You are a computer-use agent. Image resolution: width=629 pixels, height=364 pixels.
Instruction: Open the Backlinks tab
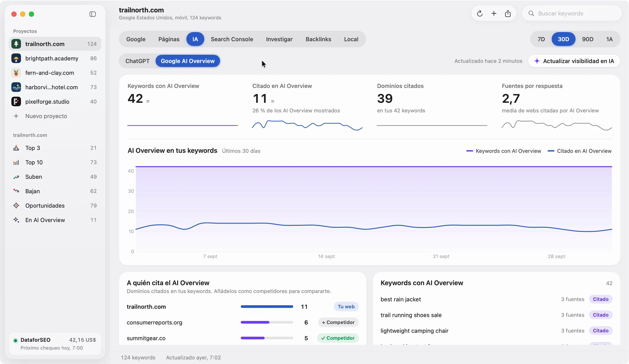point(318,39)
